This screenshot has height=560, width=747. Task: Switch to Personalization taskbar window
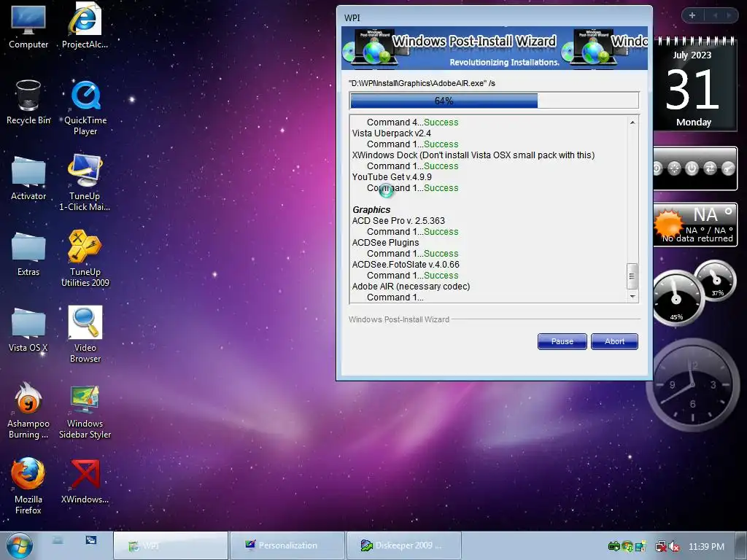pyautogui.click(x=287, y=545)
